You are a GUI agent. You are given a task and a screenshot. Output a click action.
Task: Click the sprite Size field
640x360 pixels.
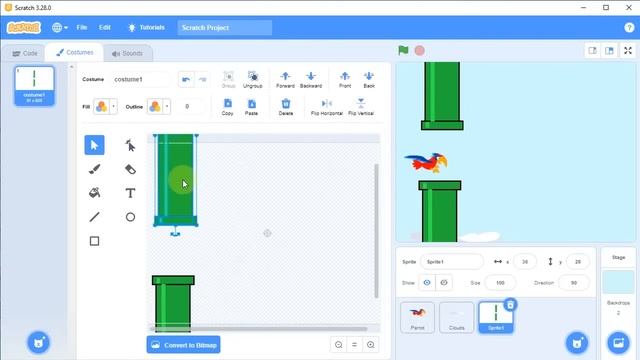click(x=500, y=282)
